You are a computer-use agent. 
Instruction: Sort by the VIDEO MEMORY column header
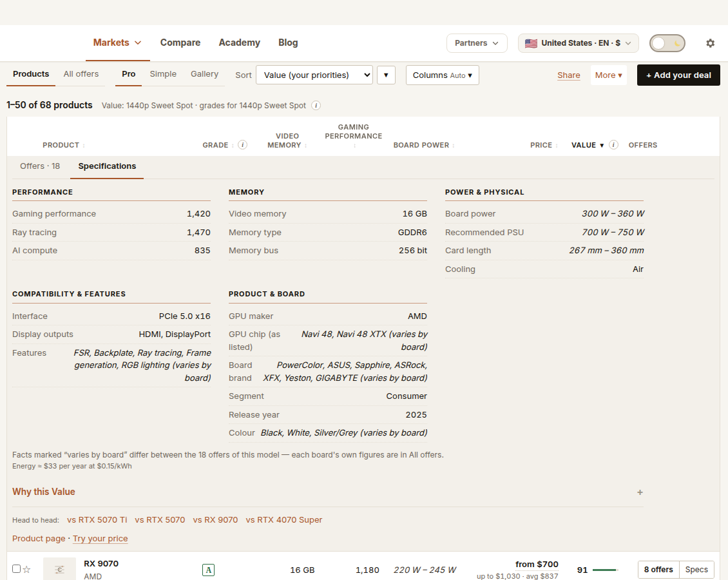point(287,140)
